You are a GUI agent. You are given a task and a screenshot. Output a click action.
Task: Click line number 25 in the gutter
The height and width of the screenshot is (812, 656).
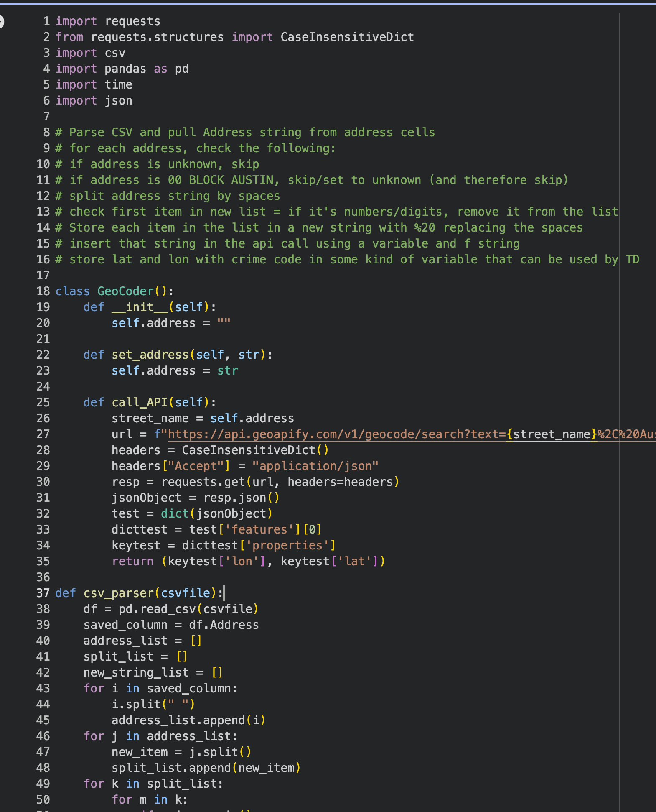[x=43, y=403]
